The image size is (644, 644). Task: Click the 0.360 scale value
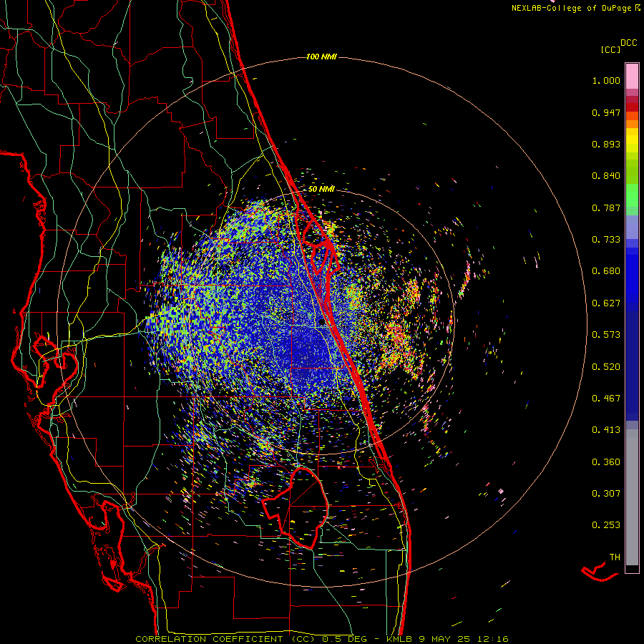(x=606, y=462)
